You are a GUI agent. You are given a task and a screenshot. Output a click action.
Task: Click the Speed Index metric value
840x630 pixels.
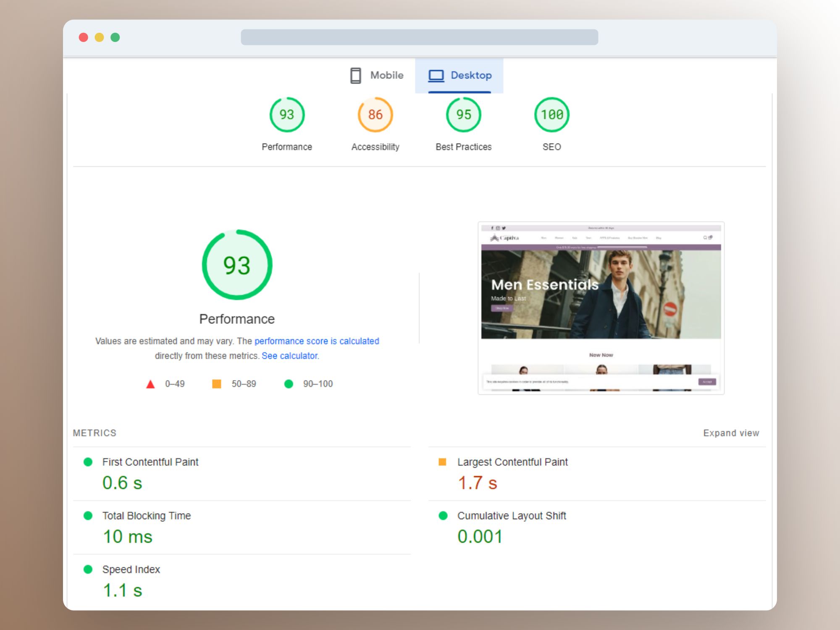tap(123, 591)
